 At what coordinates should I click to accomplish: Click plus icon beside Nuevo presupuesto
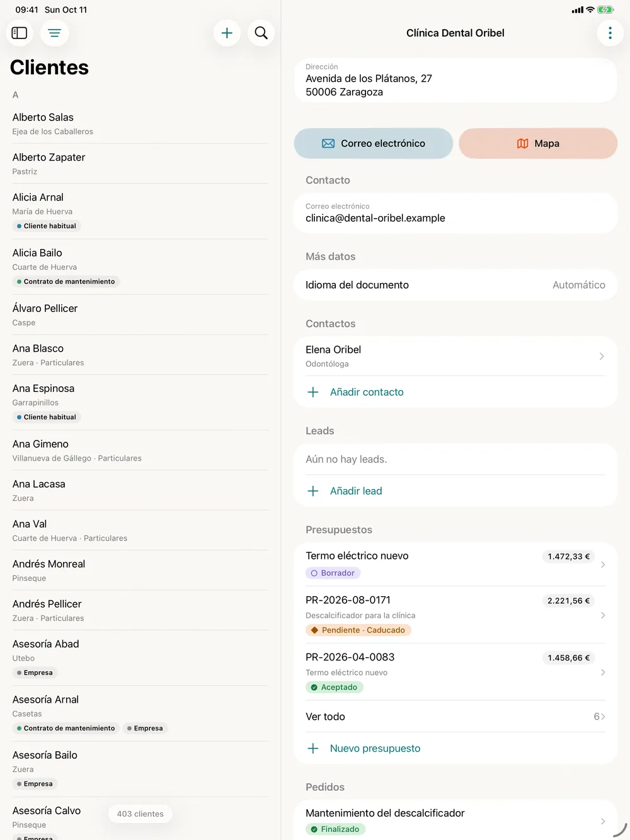[x=313, y=749]
